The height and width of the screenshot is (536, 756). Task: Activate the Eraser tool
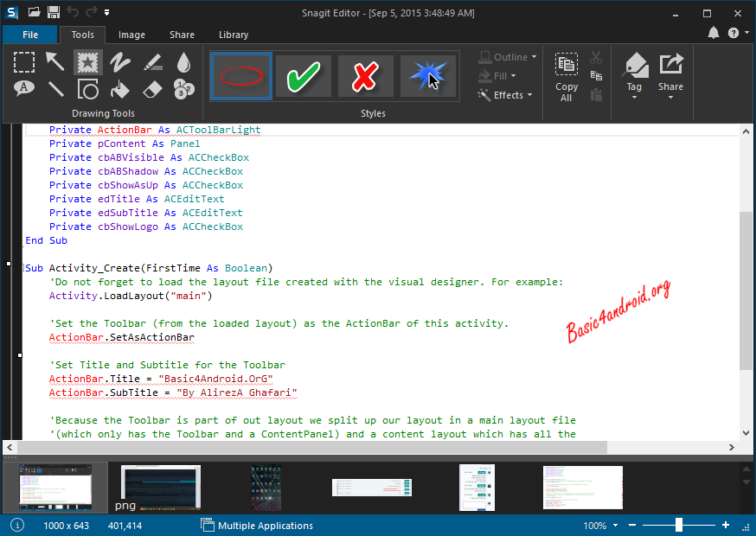[x=152, y=88]
